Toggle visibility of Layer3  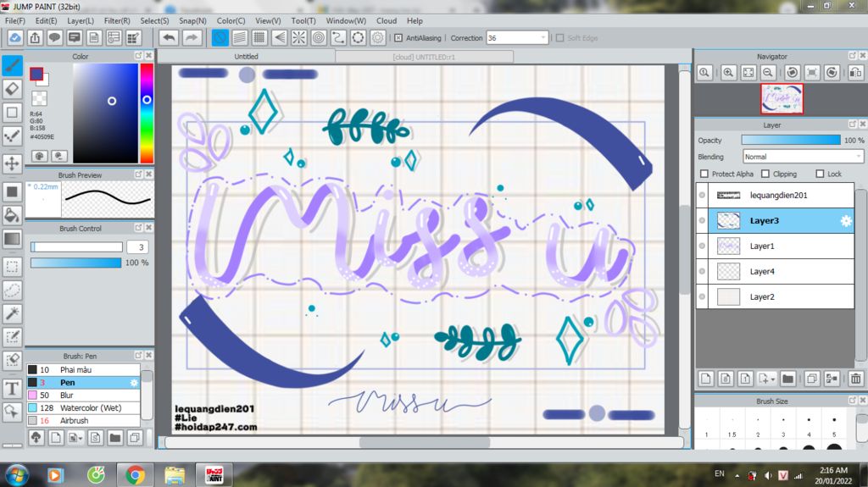[x=702, y=220]
